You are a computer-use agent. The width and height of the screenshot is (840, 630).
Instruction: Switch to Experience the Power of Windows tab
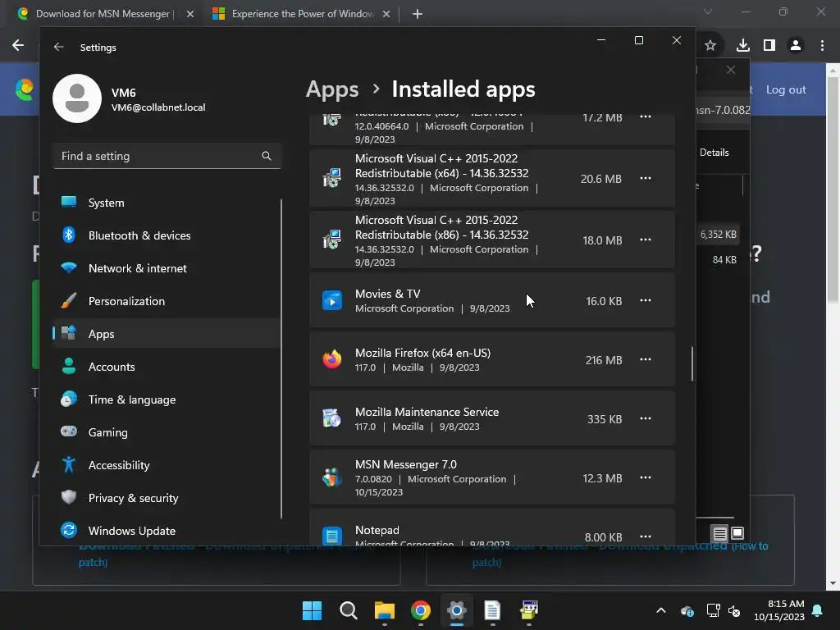point(303,14)
